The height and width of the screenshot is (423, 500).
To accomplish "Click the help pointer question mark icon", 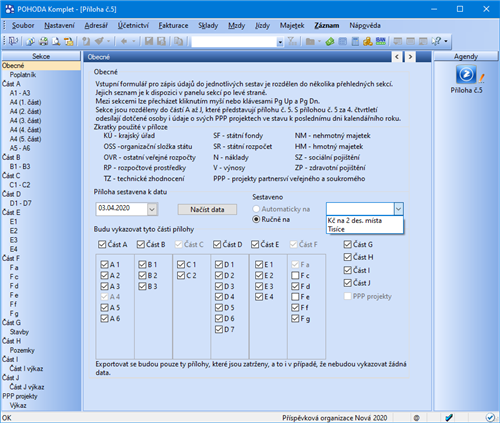I will tap(436, 41).
